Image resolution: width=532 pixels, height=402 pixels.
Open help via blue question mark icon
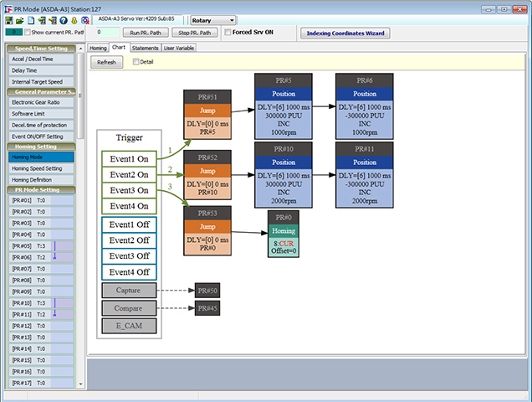63,20
